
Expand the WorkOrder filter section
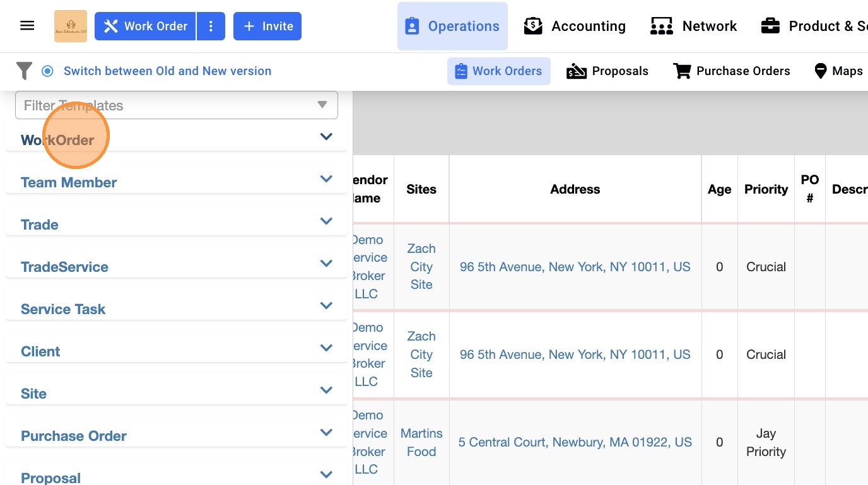pos(326,137)
